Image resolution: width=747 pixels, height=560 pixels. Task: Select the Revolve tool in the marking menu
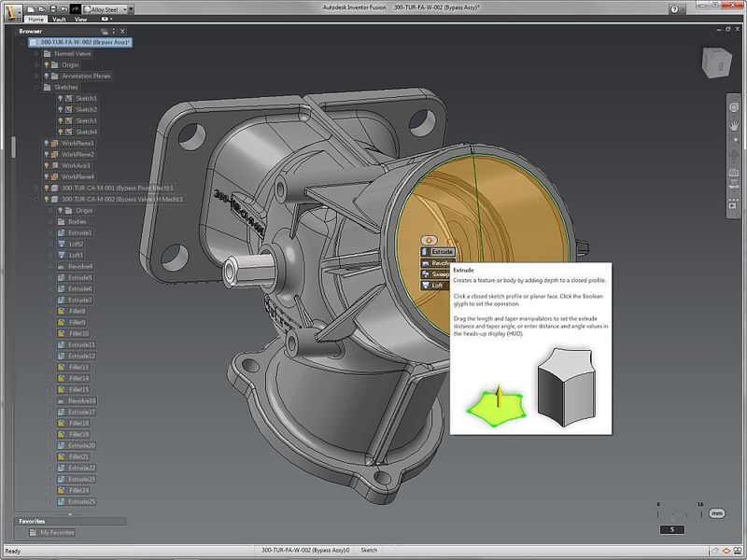[x=439, y=264]
